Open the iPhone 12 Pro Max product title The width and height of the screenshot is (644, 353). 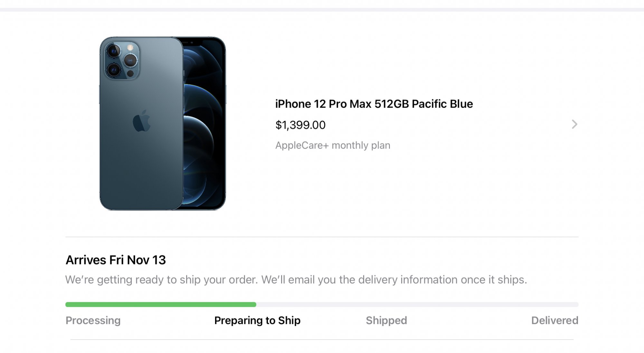pos(374,104)
